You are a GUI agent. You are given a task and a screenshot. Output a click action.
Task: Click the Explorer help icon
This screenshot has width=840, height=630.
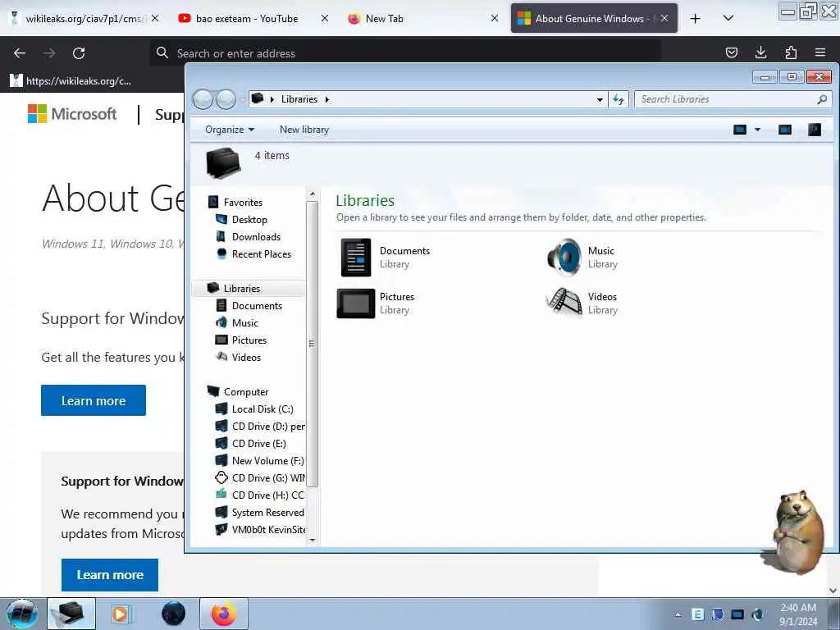click(x=815, y=130)
